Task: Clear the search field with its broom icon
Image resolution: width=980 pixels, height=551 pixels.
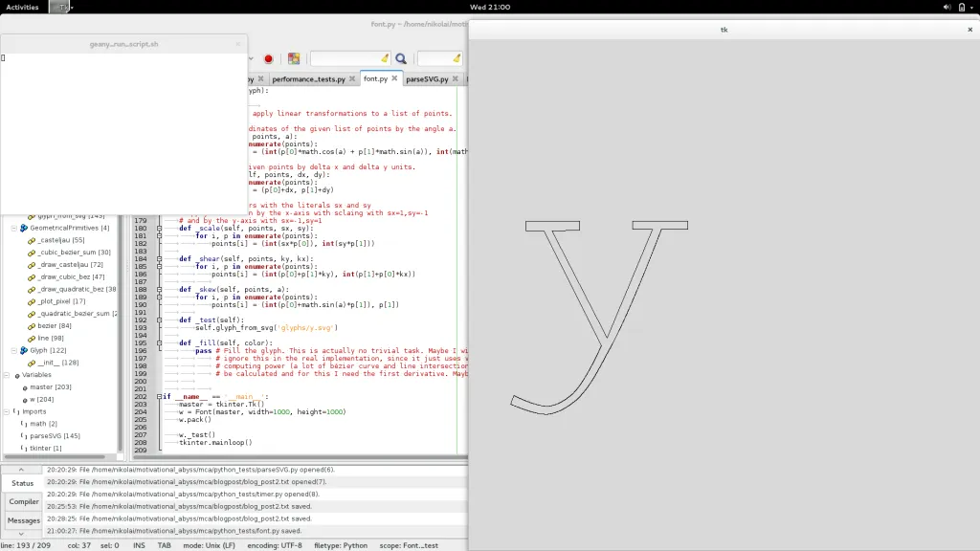Action: (x=385, y=58)
